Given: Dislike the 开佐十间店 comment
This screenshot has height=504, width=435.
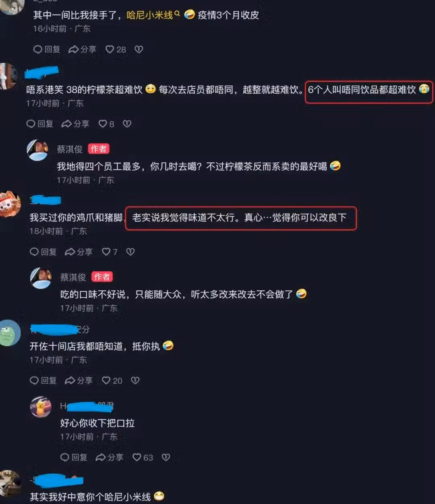Looking at the screenshot, I should (x=135, y=380).
